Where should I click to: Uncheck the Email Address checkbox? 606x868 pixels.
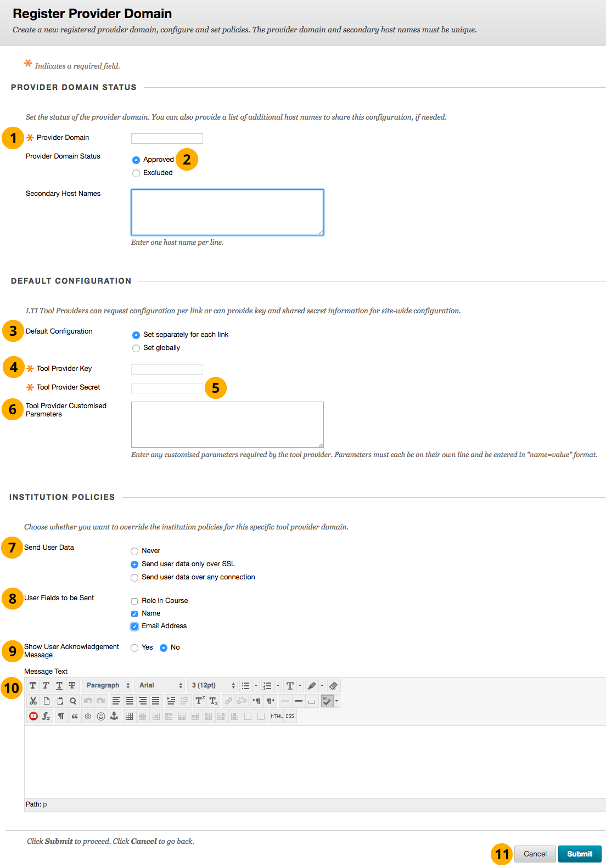coord(134,627)
